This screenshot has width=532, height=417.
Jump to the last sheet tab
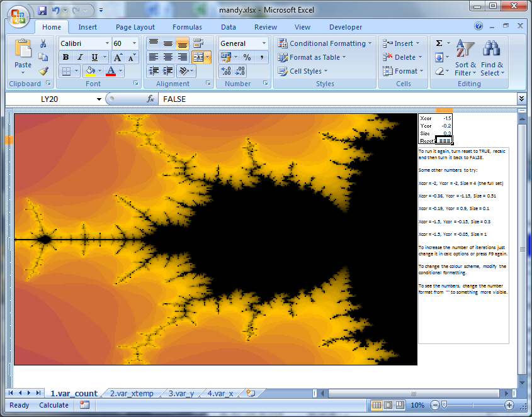[38, 393]
